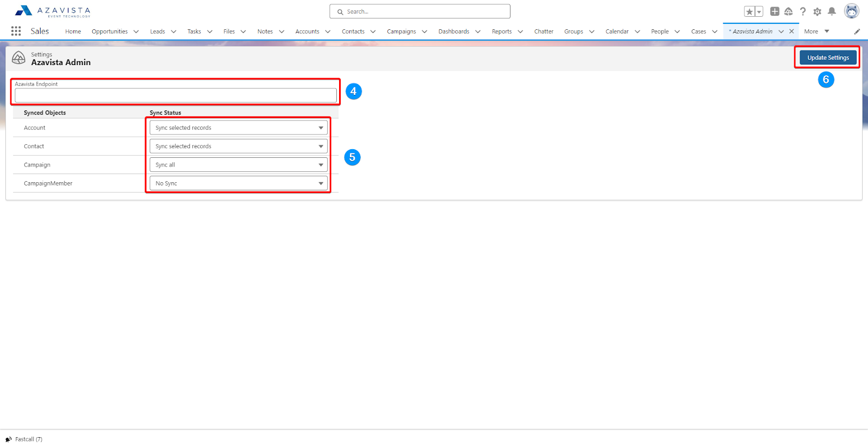Click Update Settings button
The width and height of the screenshot is (868, 448).
(828, 57)
